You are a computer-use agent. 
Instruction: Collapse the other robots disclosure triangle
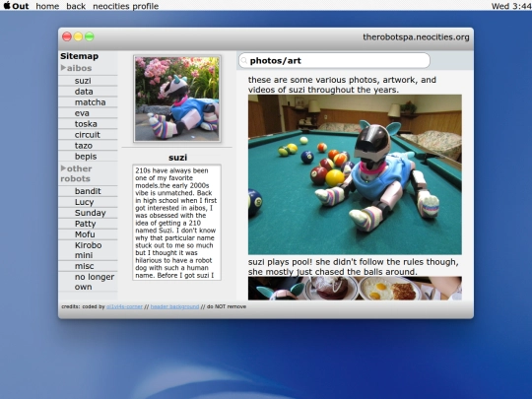[63, 168]
